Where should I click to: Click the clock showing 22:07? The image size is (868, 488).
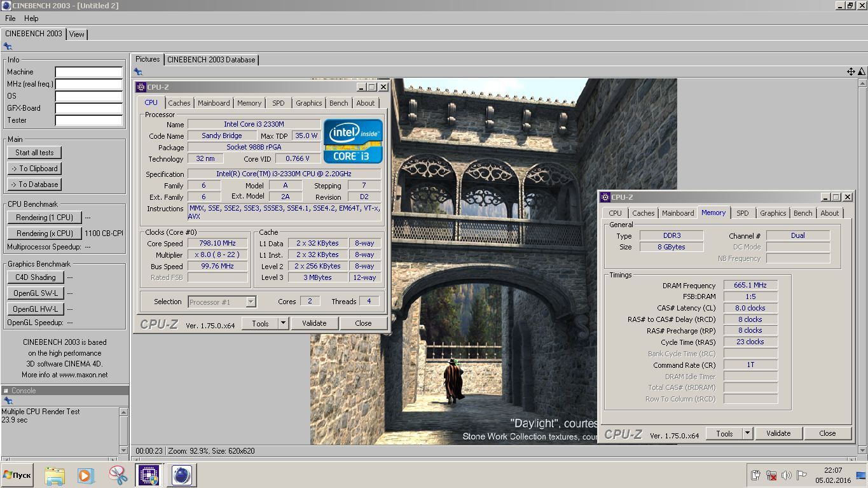(832, 470)
